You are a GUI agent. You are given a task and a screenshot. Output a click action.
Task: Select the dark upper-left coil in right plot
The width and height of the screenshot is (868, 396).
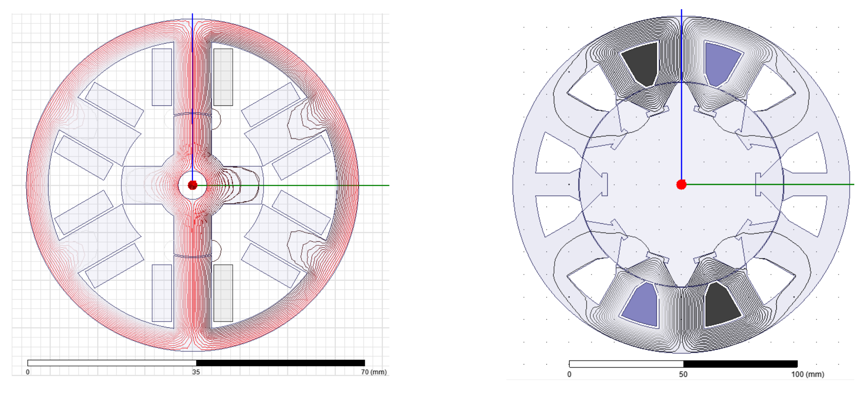click(642, 64)
